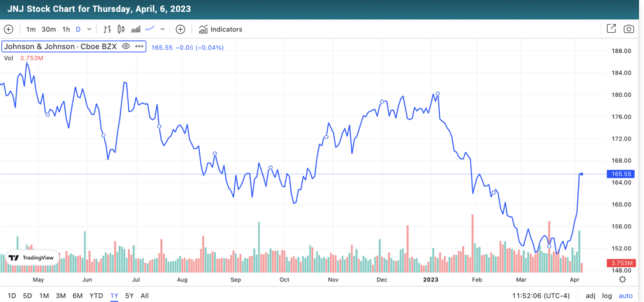
Task: Switch to candlestick chart style
Action: [121, 29]
